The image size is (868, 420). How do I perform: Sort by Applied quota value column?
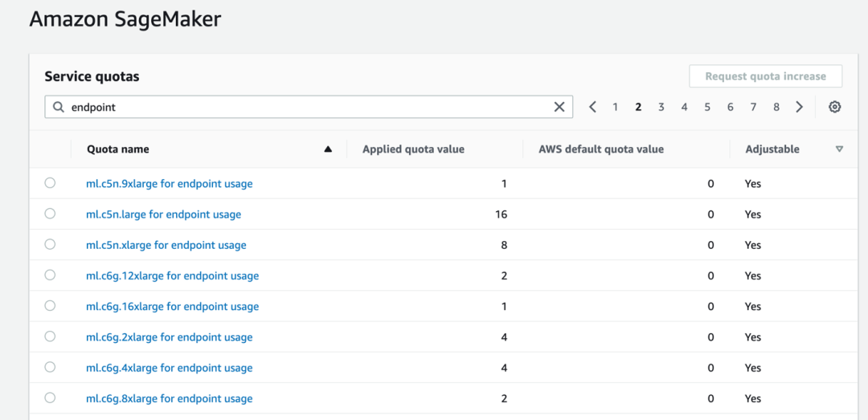pos(413,149)
